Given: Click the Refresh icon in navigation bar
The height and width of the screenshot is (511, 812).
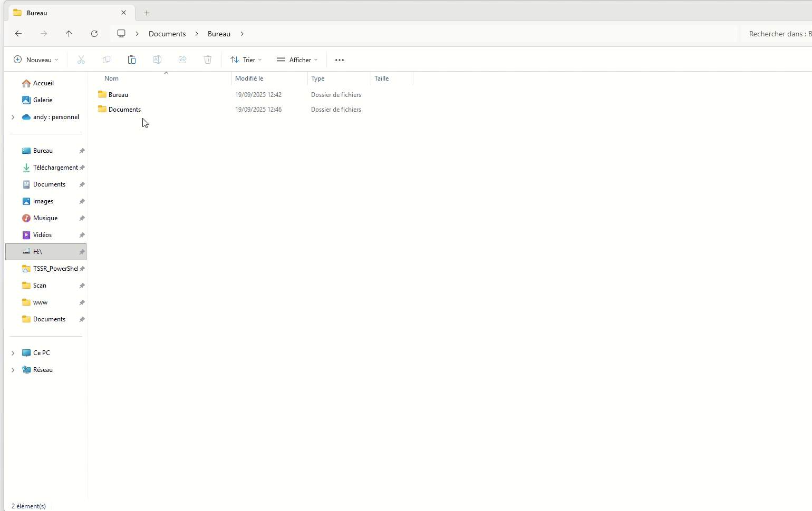Looking at the screenshot, I should 94,34.
